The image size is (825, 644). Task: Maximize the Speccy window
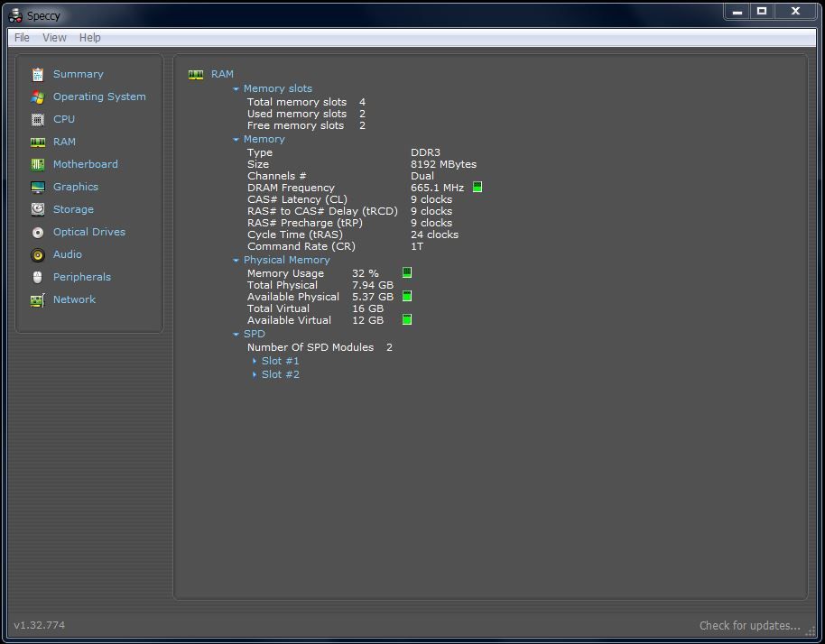(761, 11)
